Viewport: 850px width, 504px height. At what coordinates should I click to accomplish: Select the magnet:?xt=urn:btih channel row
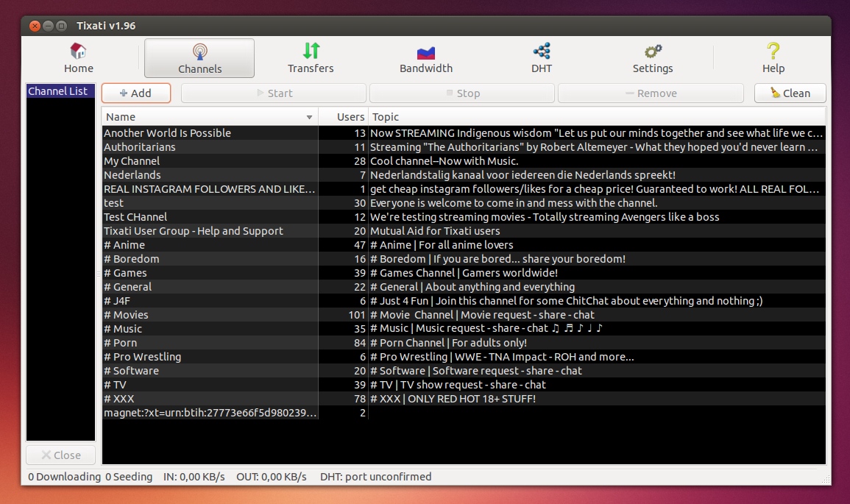(464, 413)
